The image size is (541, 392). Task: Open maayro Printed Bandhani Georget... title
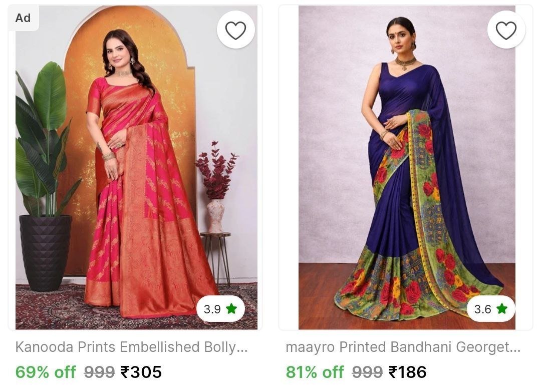click(x=403, y=347)
